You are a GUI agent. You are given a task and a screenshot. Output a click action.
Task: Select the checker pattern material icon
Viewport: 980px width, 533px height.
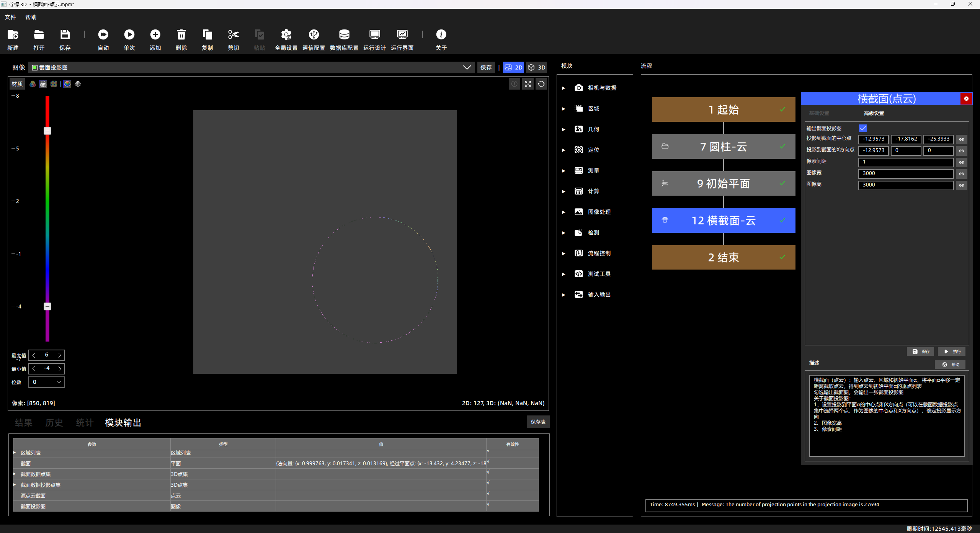[x=54, y=84]
